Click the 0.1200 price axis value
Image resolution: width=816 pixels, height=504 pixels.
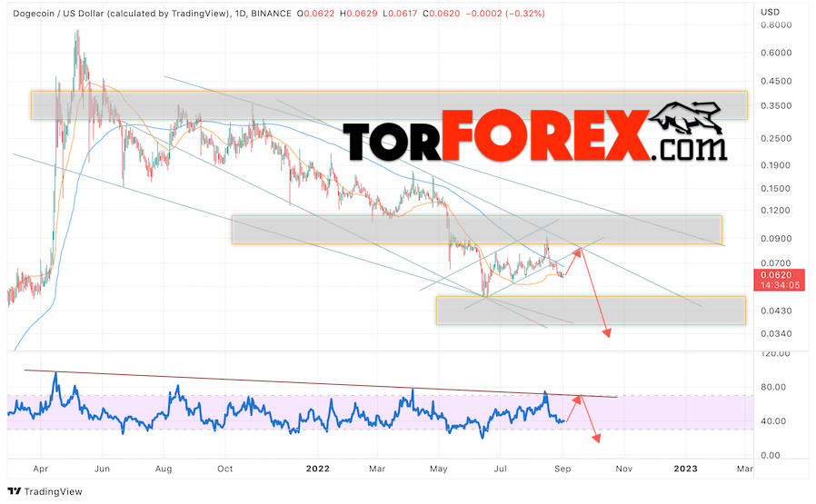(x=776, y=211)
